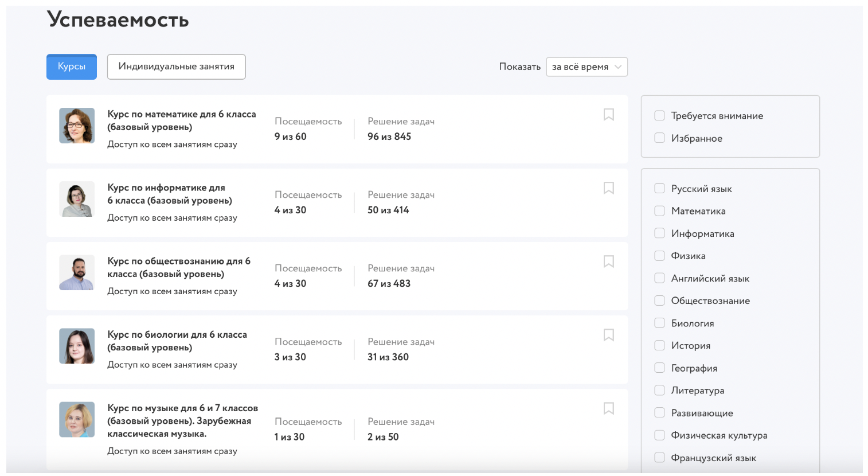This screenshot has height=476, width=868.
Task: Bookmark the informatics course card
Action: click(609, 188)
